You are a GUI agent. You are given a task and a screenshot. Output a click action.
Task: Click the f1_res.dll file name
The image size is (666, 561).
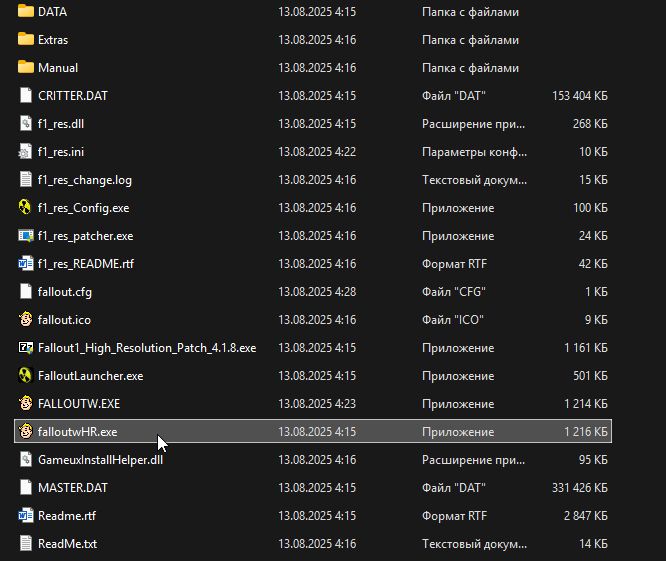(60, 124)
